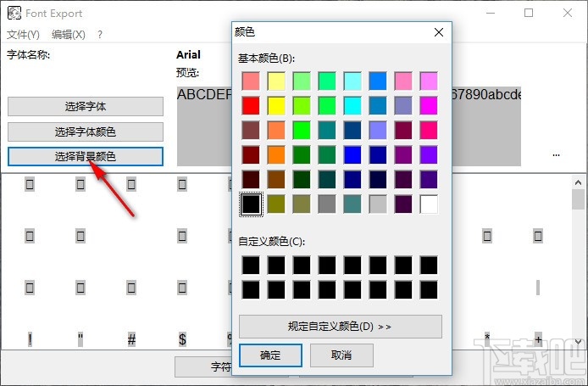Select the pure red basic color swatch
The image size is (588, 386).
pyautogui.click(x=251, y=105)
